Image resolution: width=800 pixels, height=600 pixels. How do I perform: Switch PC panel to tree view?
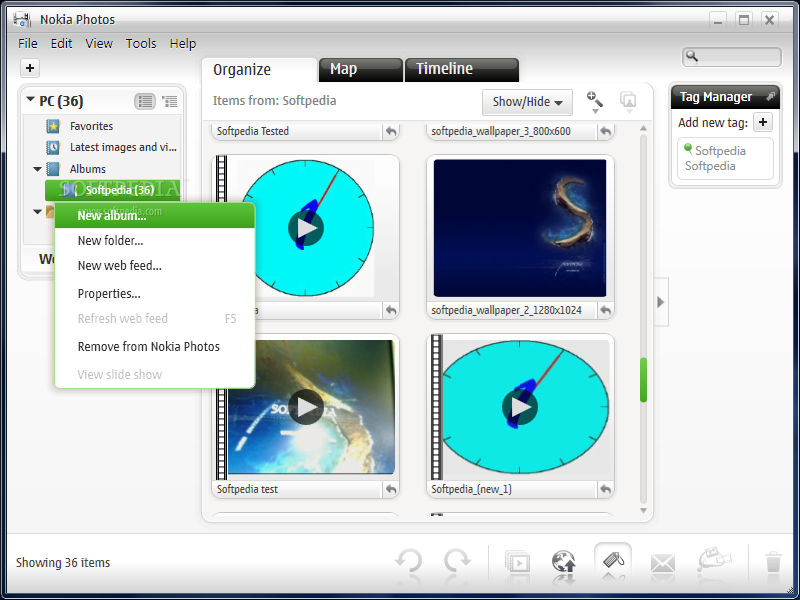[x=169, y=101]
